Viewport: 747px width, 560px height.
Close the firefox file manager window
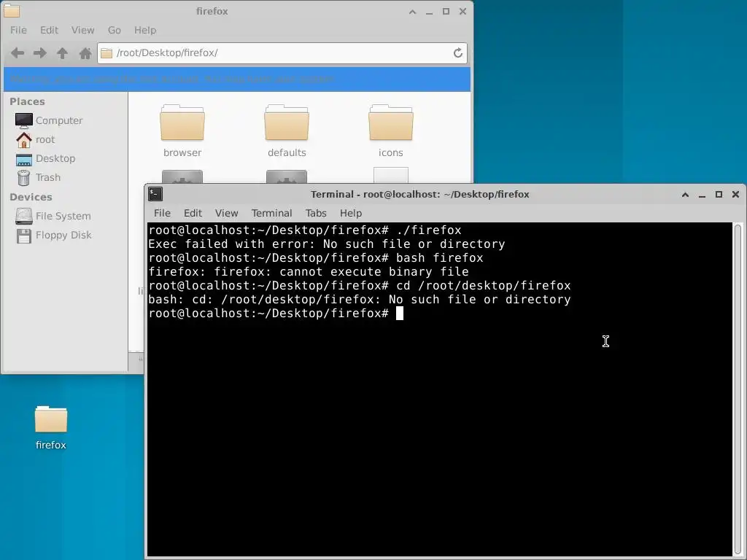[462, 12]
